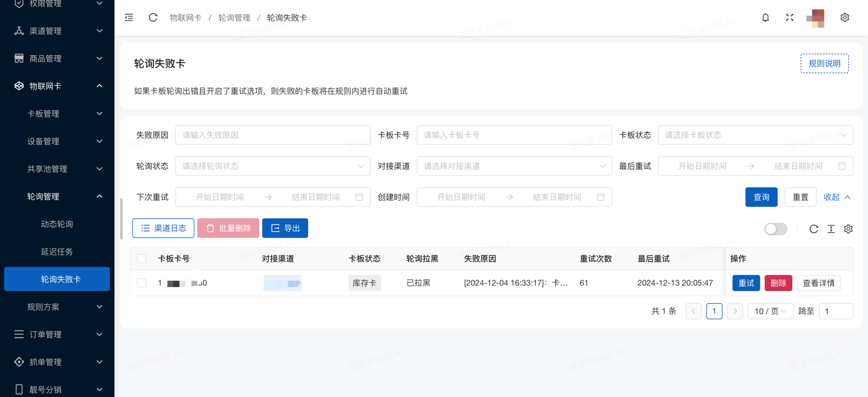Open 轮询状态 selection dropdown

coord(272,166)
